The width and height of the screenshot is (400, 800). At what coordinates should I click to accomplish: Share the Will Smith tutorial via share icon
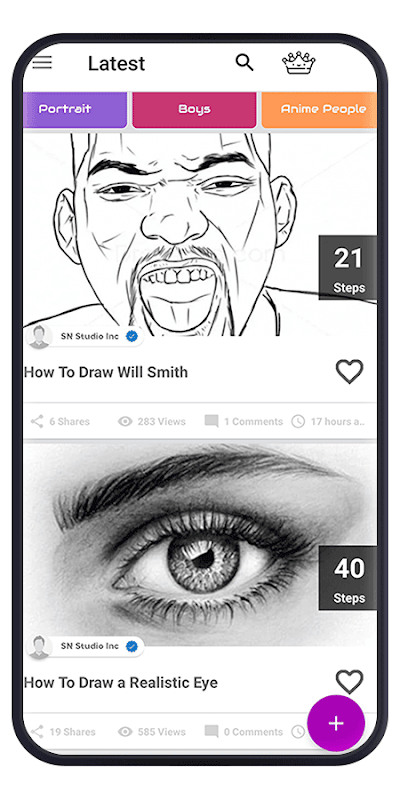pos(37,421)
